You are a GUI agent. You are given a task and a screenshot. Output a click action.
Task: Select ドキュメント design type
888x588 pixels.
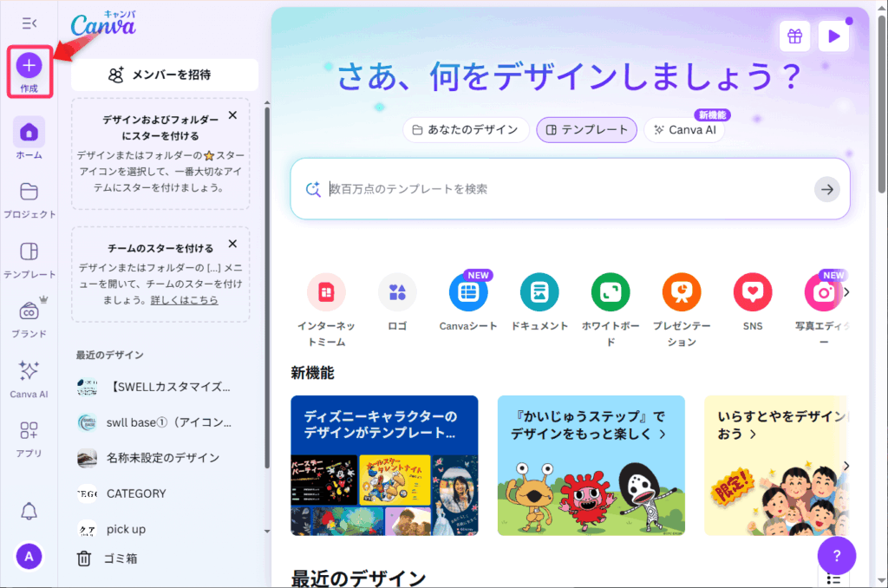(x=539, y=302)
